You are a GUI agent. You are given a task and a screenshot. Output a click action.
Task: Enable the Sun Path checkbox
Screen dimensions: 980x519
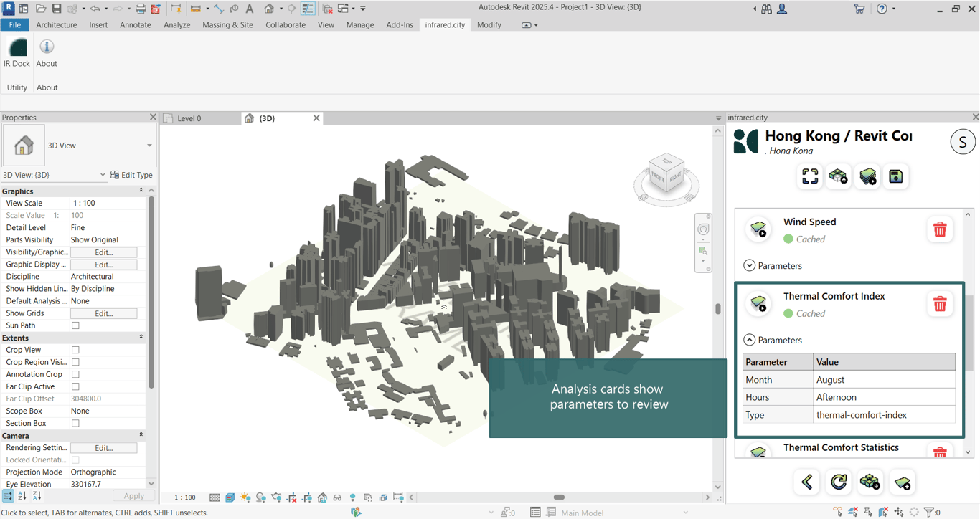click(75, 325)
